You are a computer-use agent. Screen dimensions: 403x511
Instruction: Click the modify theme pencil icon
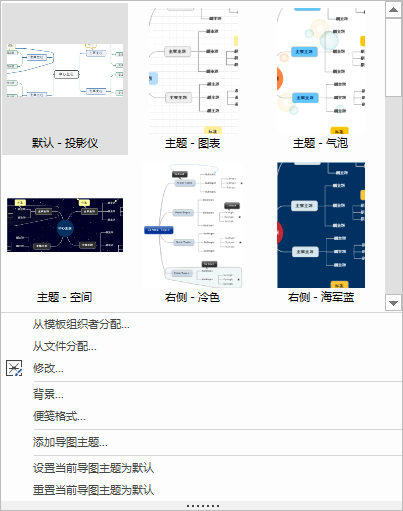[x=14, y=368]
